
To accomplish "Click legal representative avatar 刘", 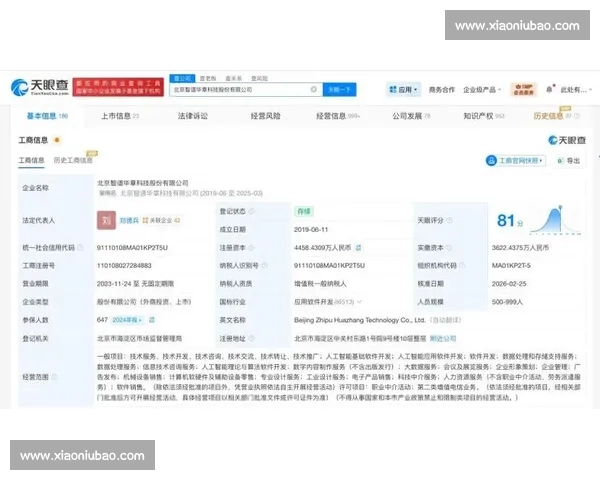I will pyautogui.click(x=106, y=219).
